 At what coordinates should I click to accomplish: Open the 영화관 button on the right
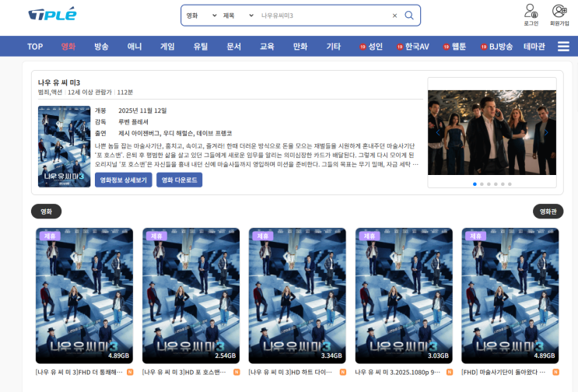click(x=548, y=212)
